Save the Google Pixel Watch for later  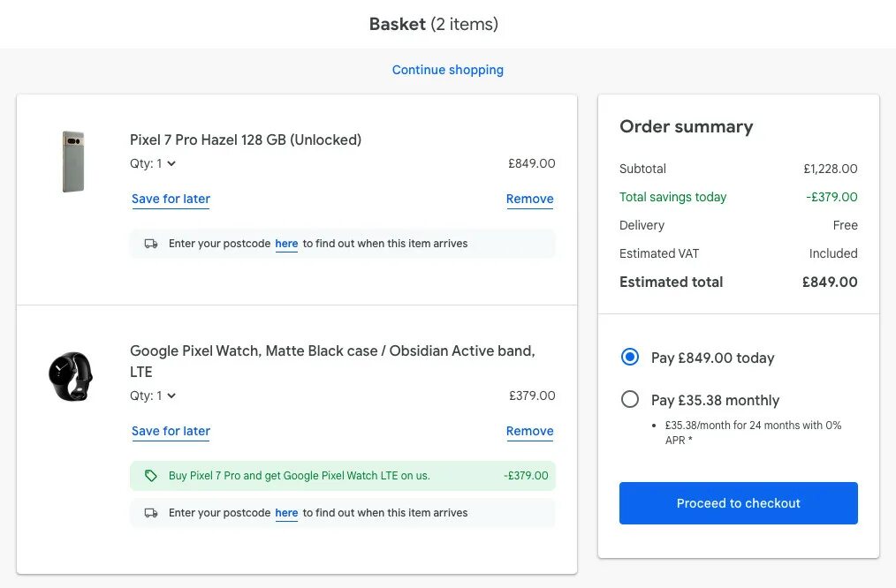(x=171, y=431)
